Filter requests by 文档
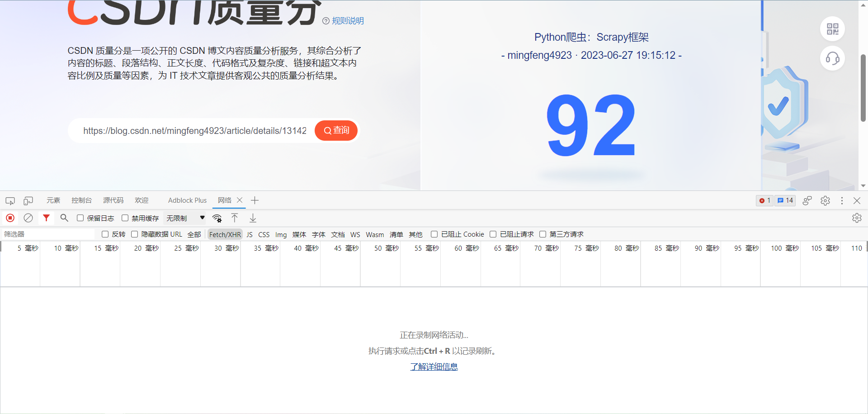This screenshot has width=868, height=414. pyautogui.click(x=338, y=234)
